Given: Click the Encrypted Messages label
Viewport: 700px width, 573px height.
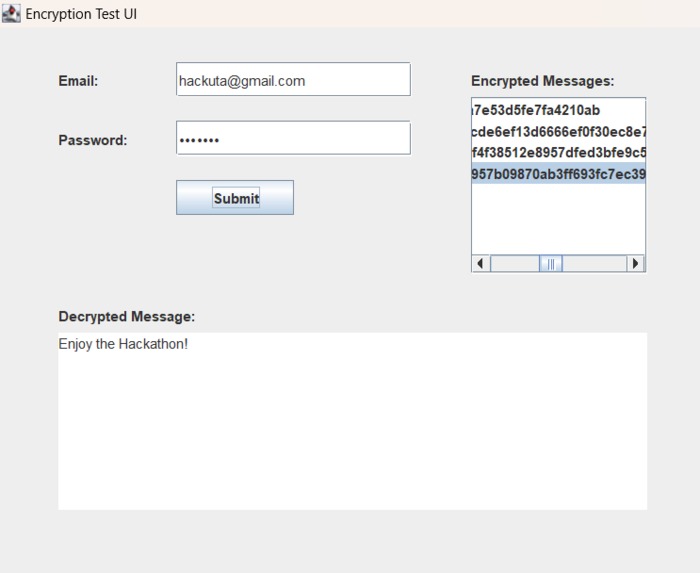Looking at the screenshot, I should click(x=542, y=81).
